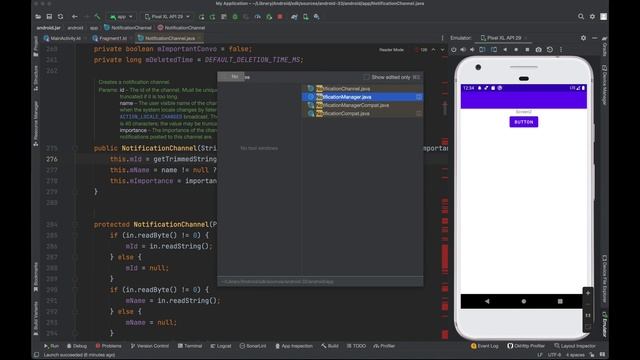Zoom in emulator with plus icon

(588, 293)
